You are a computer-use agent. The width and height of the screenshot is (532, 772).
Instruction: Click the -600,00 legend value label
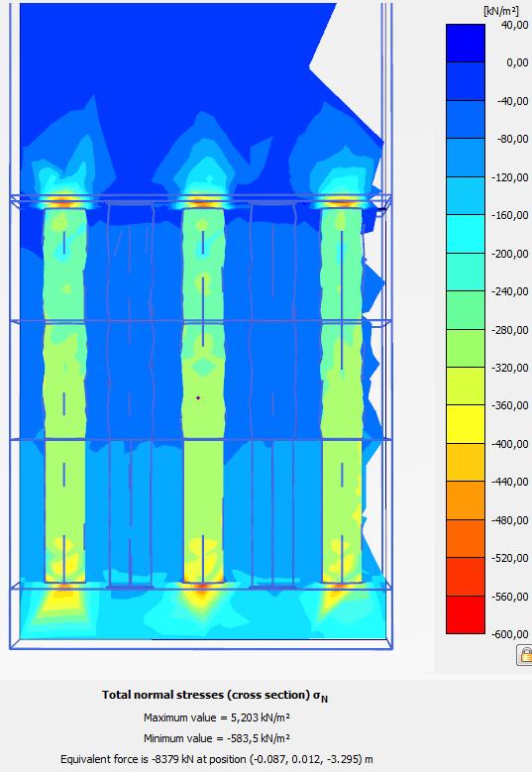pos(510,634)
